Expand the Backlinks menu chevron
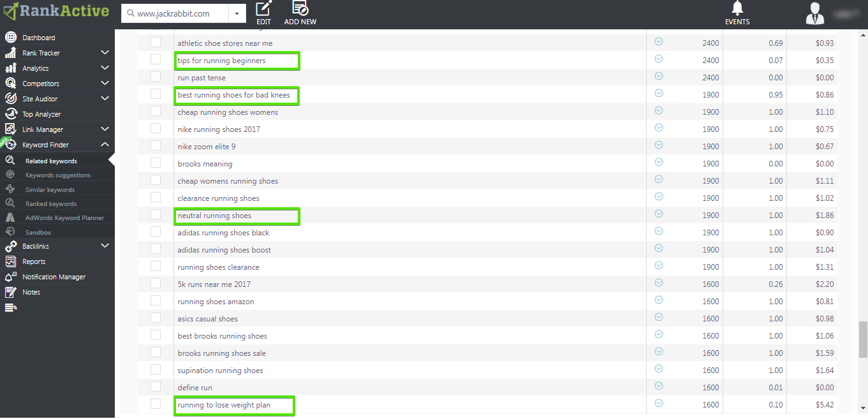Viewport: 868px width, 419px height. [x=105, y=246]
